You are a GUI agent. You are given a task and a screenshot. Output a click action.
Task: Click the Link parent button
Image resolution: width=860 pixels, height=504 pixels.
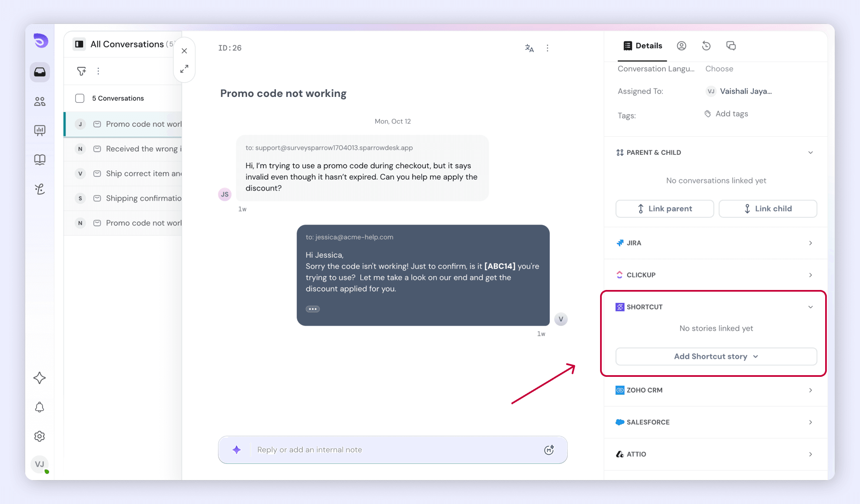tap(665, 209)
